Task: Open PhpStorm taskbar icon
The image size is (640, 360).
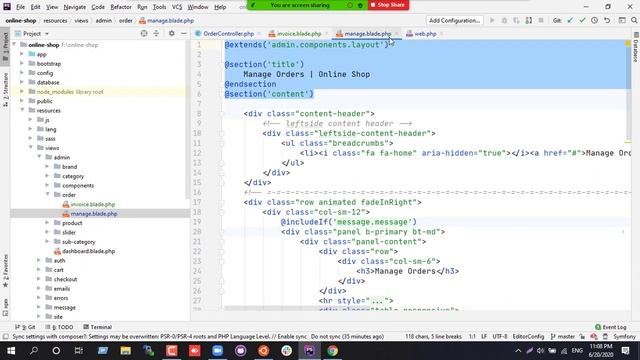Action: point(309,351)
